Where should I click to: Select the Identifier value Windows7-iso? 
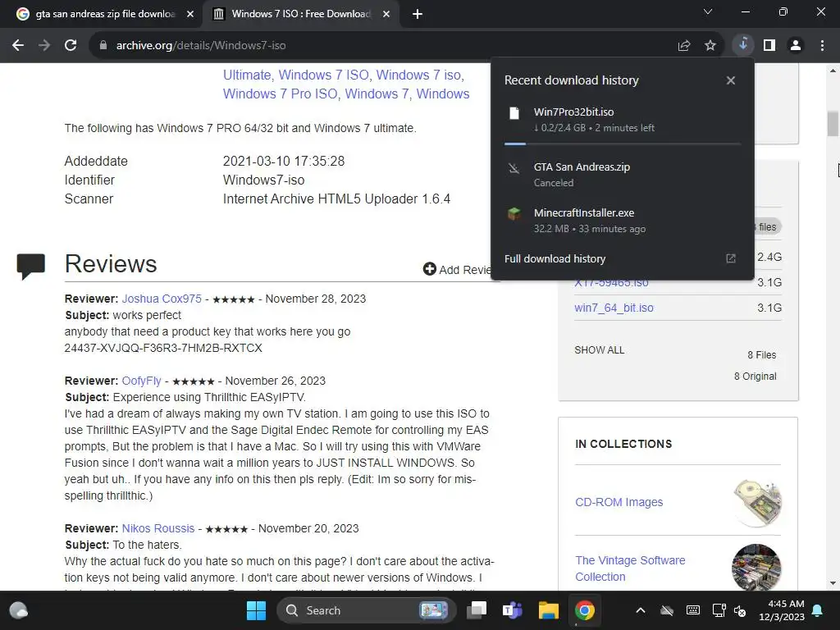coord(263,180)
